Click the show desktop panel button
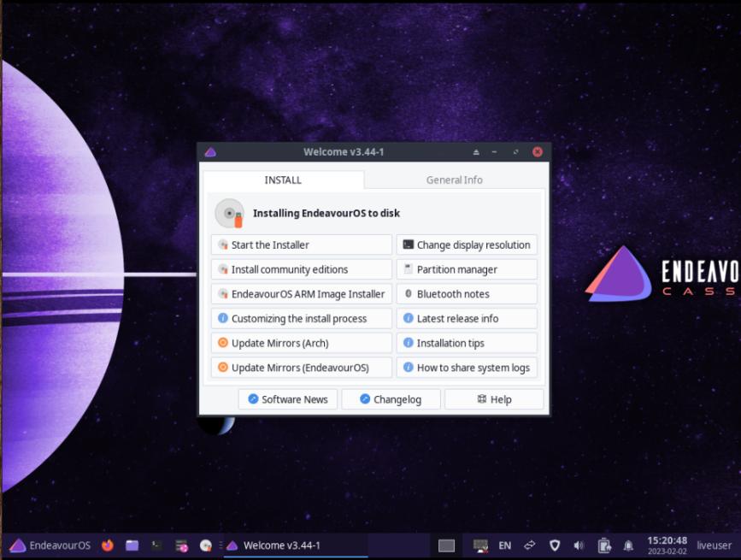The width and height of the screenshot is (741, 560). [446, 545]
